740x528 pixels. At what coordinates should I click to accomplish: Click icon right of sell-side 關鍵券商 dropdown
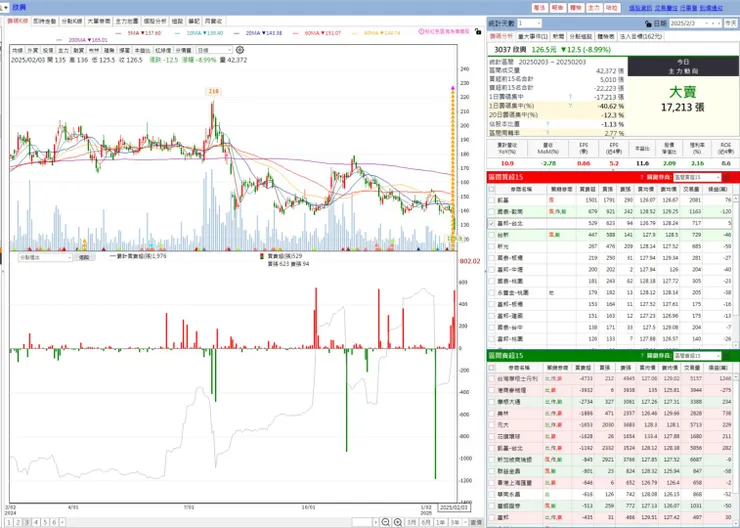tap(727, 356)
